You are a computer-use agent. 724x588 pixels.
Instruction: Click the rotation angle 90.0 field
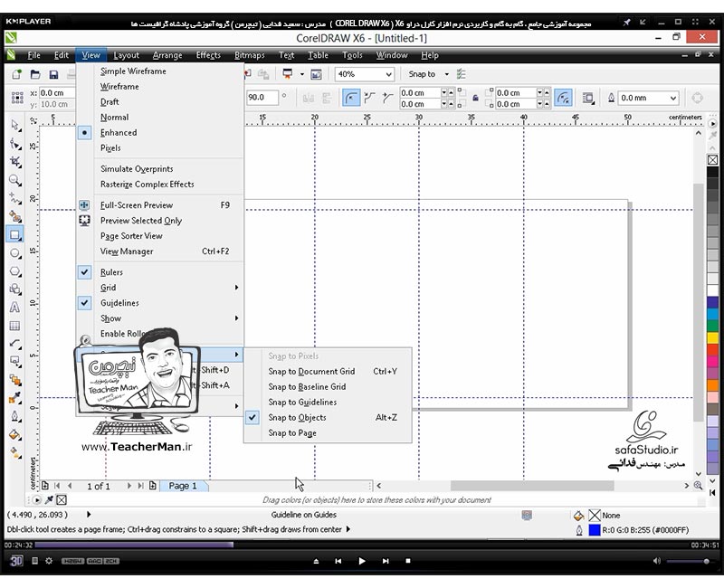click(x=262, y=98)
